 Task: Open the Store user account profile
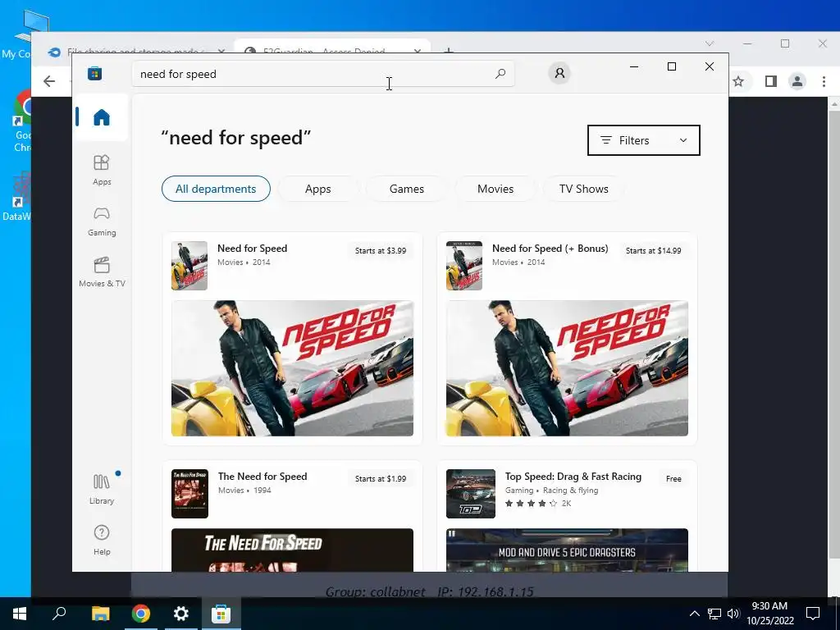click(x=559, y=73)
